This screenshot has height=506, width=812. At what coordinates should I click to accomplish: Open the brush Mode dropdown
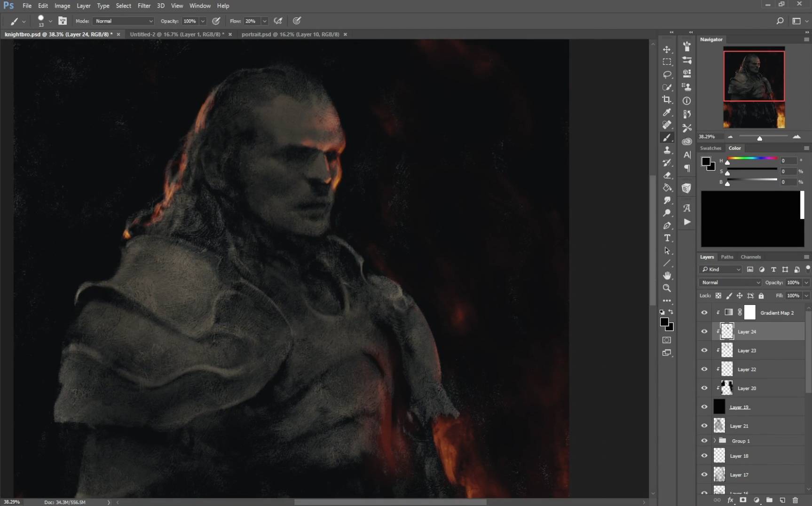coord(124,21)
